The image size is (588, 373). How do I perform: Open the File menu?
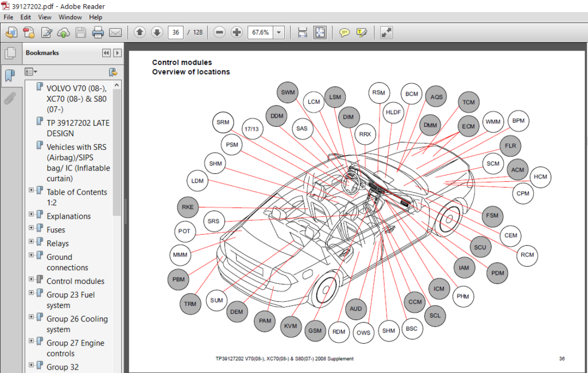8,17
